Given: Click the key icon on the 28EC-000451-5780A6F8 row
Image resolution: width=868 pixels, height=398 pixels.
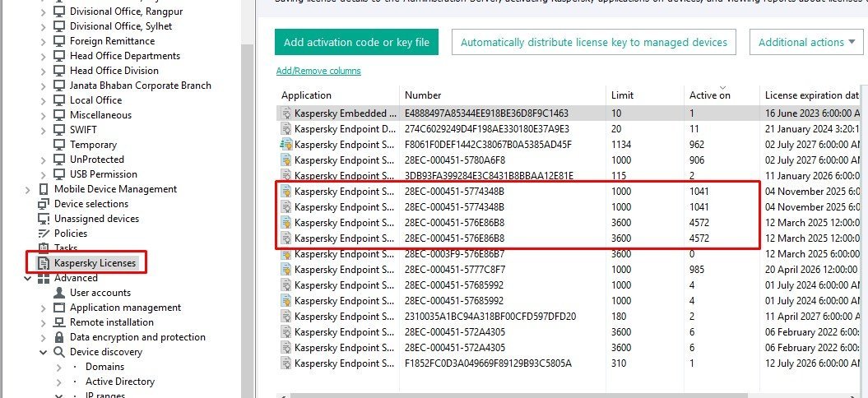Looking at the screenshot, I should (x=286, y=160).
